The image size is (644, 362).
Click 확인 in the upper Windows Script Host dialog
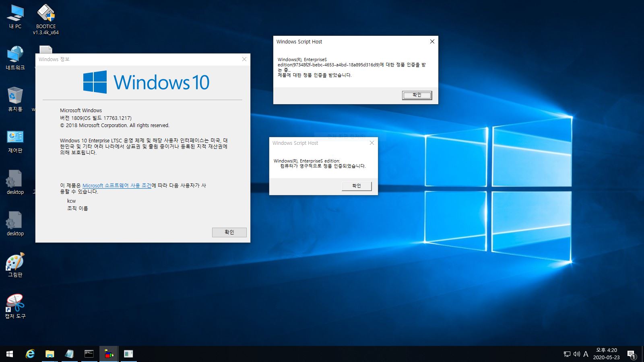click(x=417, y=95)
